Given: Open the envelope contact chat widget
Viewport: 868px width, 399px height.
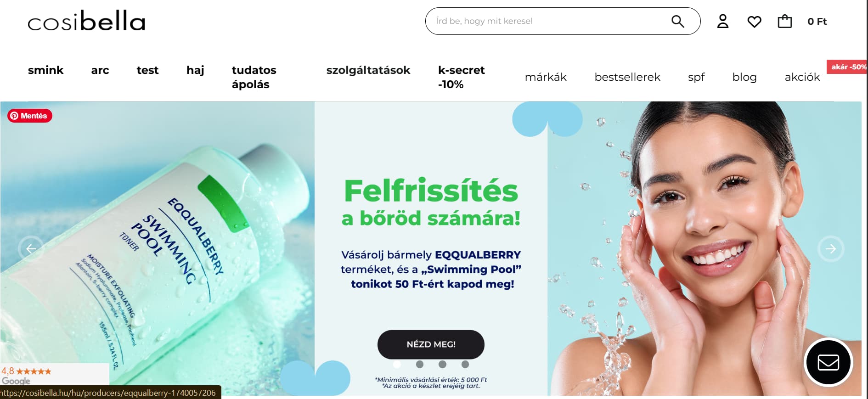Looking at the screenshot, I should click(x=828, y=363).
